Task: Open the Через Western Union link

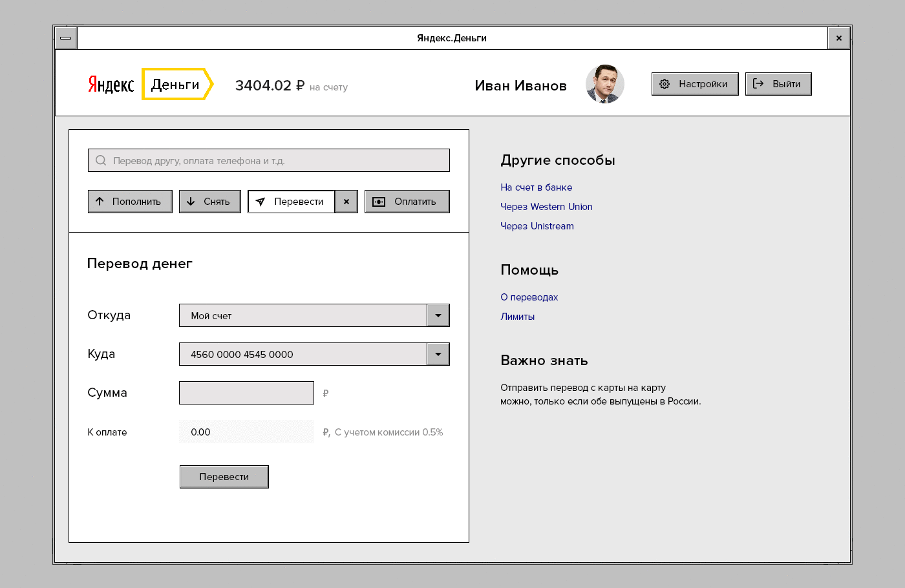Action: [546, 207]
